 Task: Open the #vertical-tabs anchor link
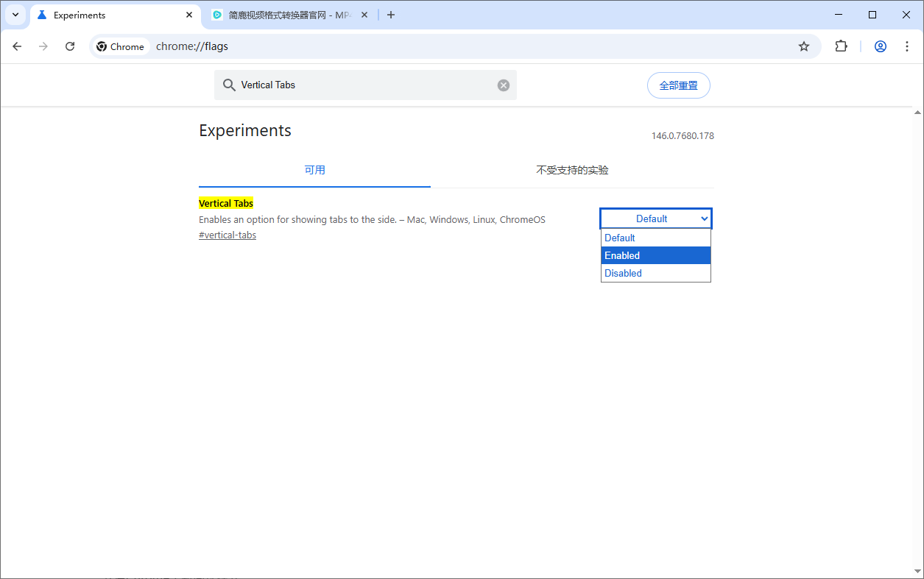pyautogui.click(x=228, y=235)
